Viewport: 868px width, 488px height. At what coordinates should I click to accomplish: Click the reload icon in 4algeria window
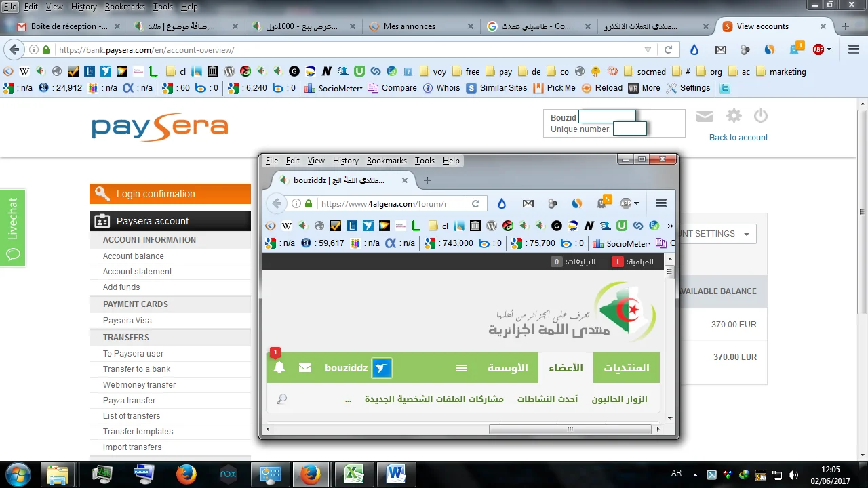(x=475, y=203)
